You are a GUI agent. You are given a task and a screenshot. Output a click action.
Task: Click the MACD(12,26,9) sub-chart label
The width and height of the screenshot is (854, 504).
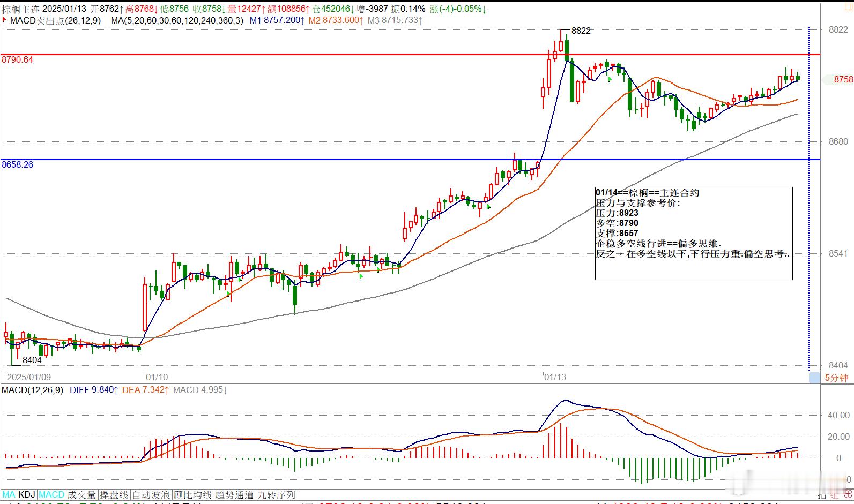33,390
